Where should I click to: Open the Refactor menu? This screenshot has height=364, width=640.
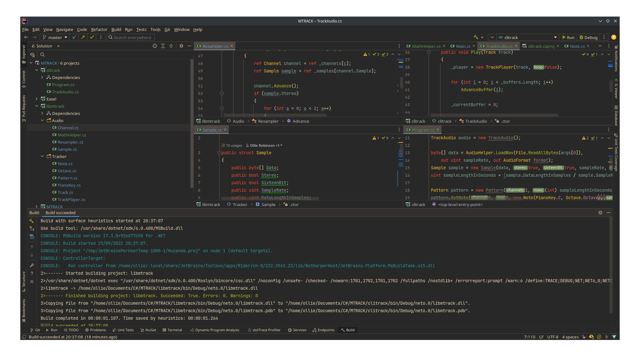(x=99, y=29)
